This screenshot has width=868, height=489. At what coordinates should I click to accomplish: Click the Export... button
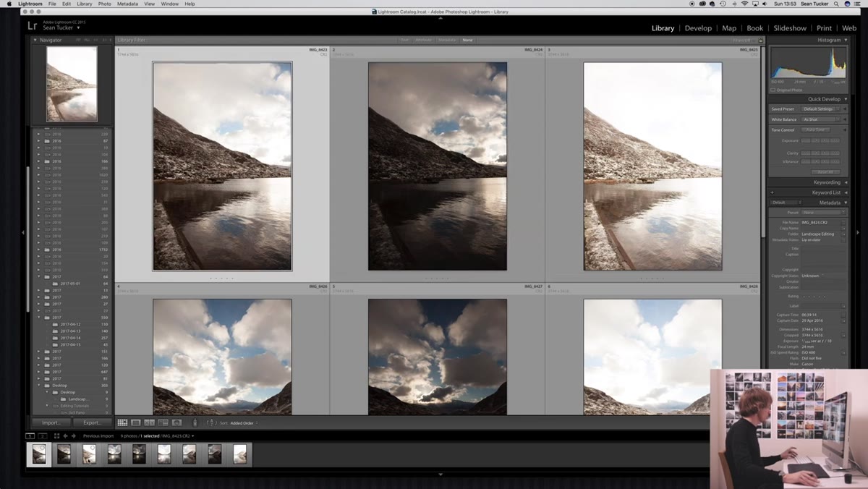click(x=93, y=422)
